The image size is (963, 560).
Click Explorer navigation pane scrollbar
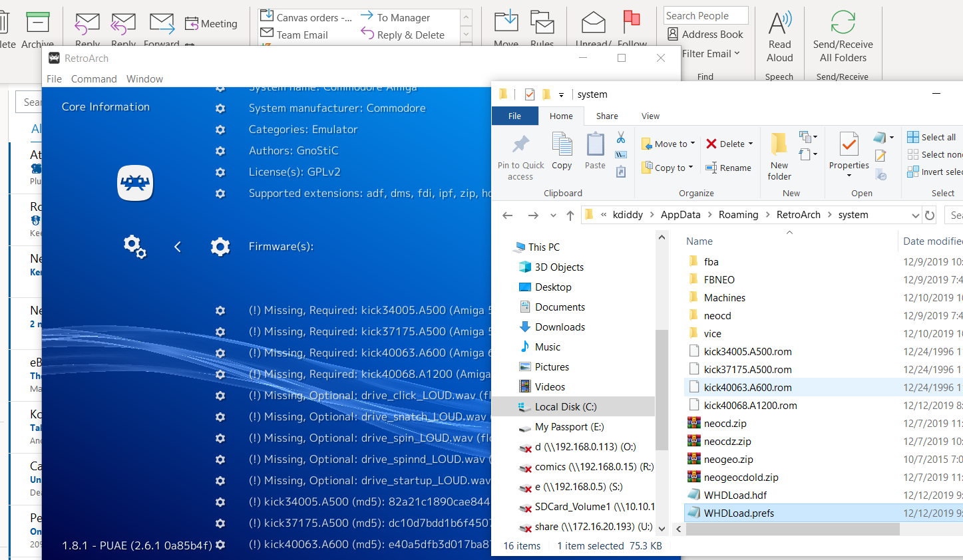pos(662,390)
